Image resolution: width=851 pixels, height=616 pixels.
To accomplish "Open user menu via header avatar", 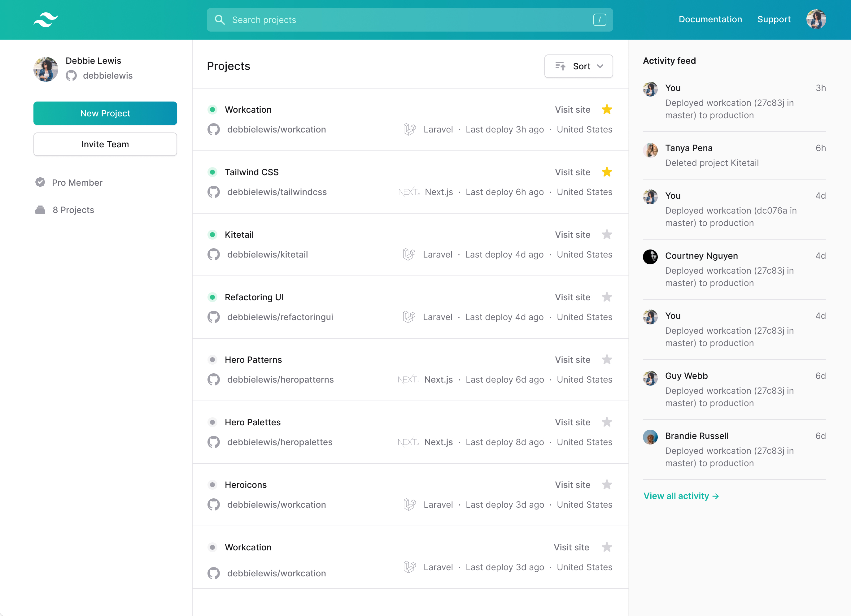I will [816, 20].
